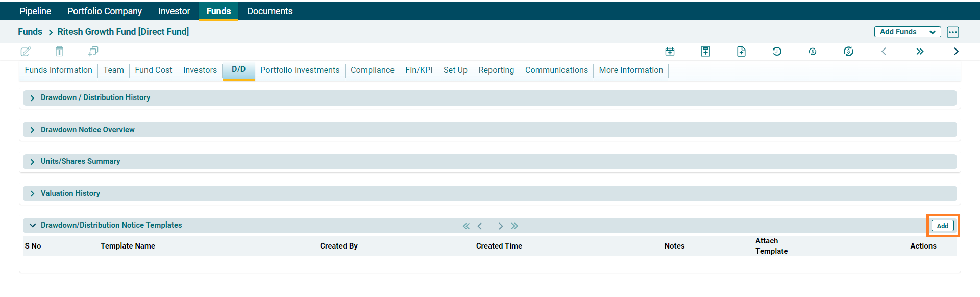Viewport: 980px width, 297px height.
Task: Click the large dollar refresh icon
Action: pyautogui.click(x=848, y=52)
